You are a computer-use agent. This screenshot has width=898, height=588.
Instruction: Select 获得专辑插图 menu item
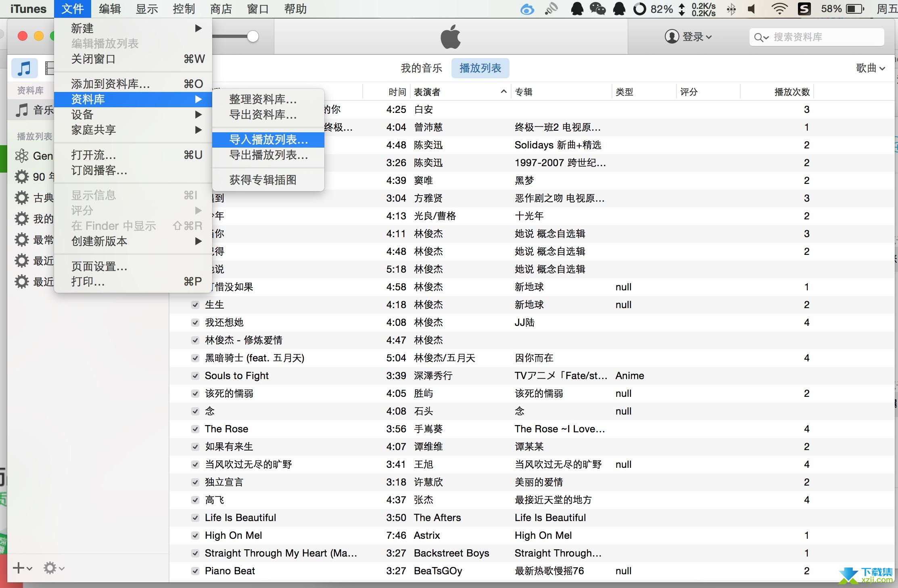(268, 180)
